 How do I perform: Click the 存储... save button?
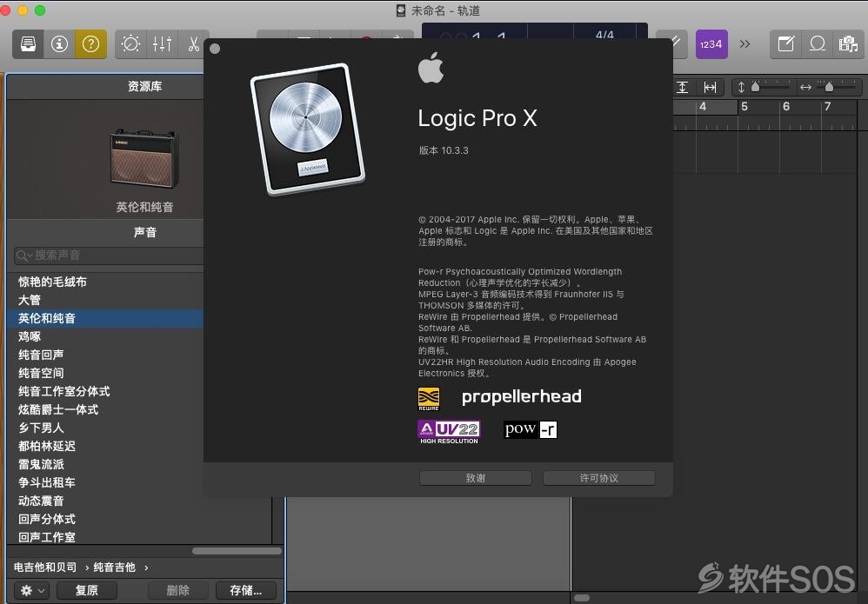coord(246,590)
